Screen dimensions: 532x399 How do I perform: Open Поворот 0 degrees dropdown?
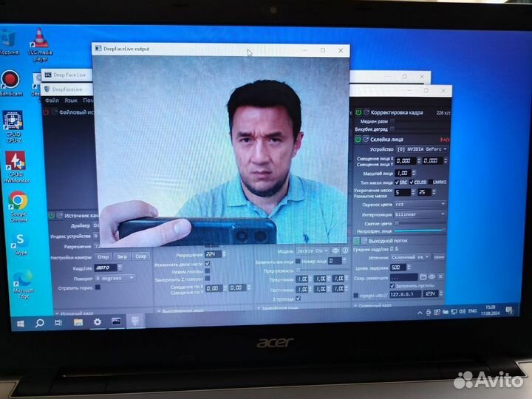pos(115,279)
